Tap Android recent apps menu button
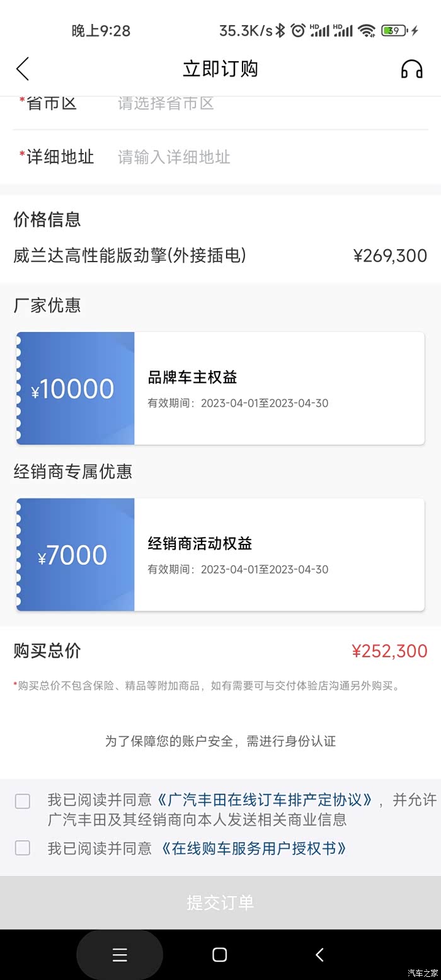Viewport: 441px width, 980px height. 120,955
